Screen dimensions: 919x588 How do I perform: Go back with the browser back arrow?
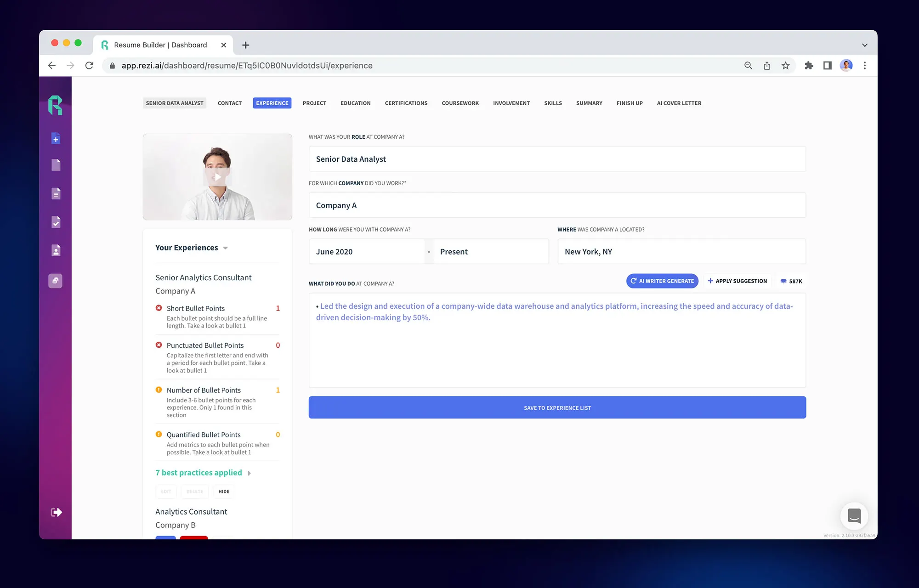click(x=52, y=66)
